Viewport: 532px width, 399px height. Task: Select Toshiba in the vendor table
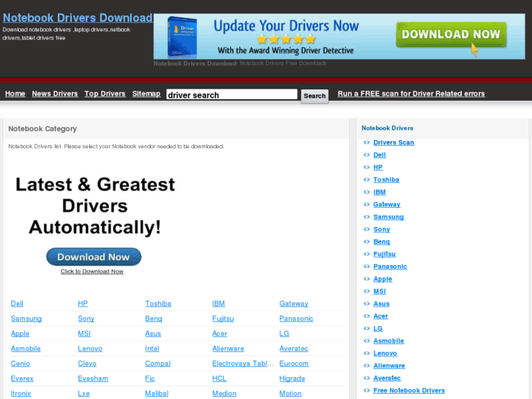(x=158, y=304)
